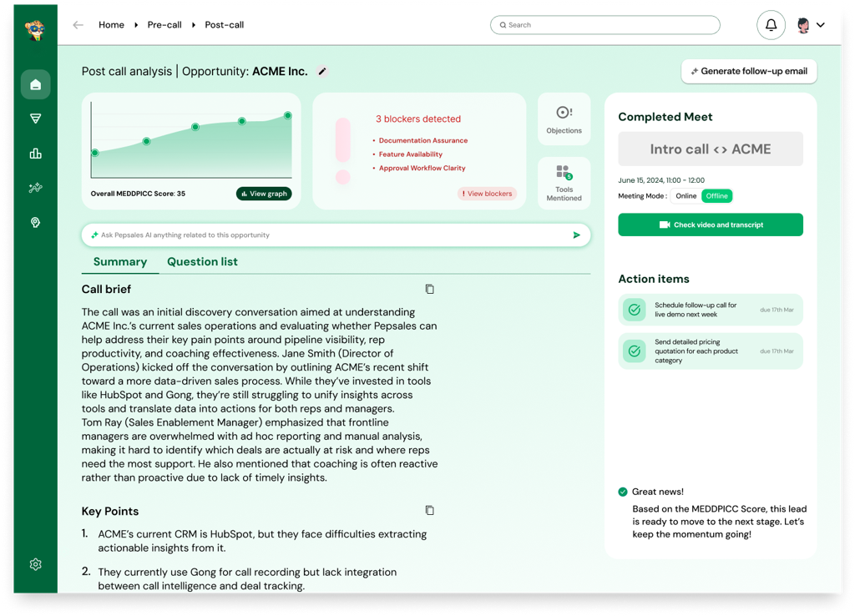Set Meeting Mode to Online
Image resolution: width=855 pixels, height=616 pixels.
click(x=686, y=195)
